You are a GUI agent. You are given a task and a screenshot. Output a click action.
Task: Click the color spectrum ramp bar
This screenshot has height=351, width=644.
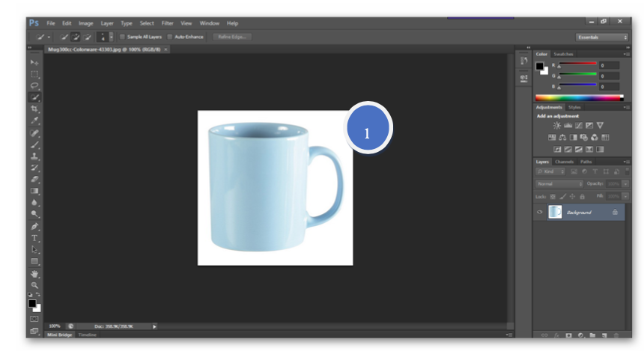click(x=578, y=97)
